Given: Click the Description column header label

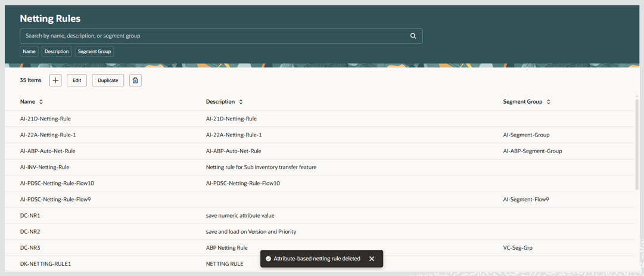Looking at the screenshot, I should pos(220,101).
